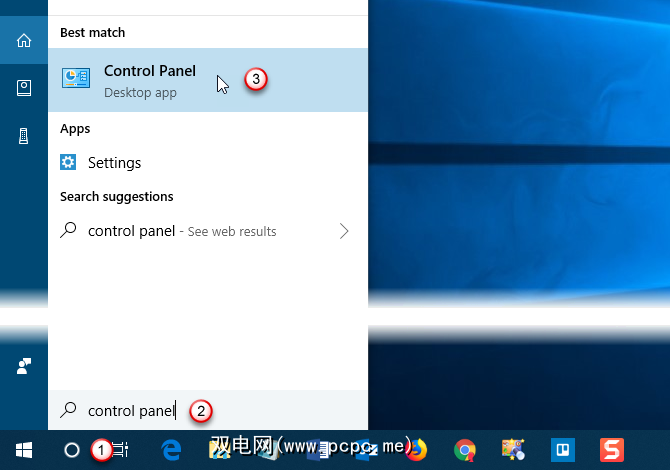670x470 pixels.
Task: Open the Windows Start button
Action: click(x=24, y=450)
